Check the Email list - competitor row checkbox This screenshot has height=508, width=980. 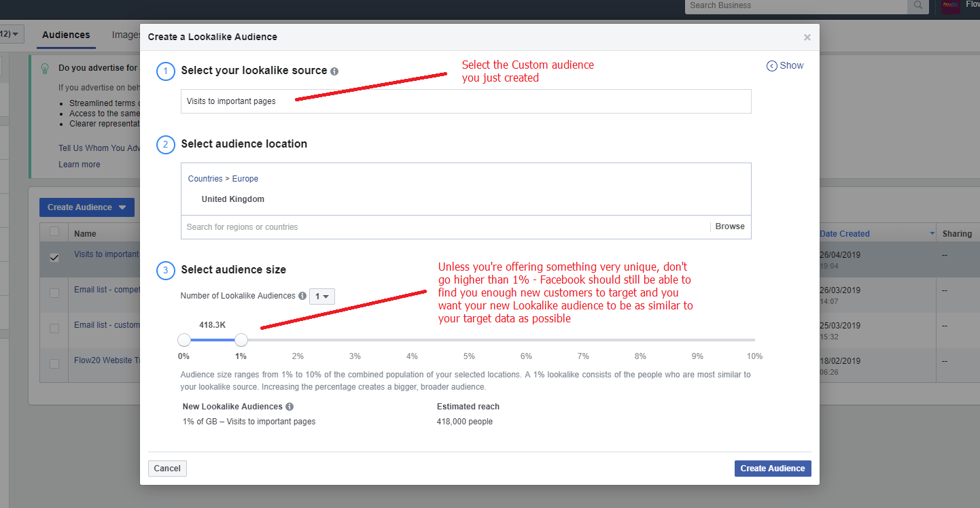pyautogui.click(x=54, y=293)
